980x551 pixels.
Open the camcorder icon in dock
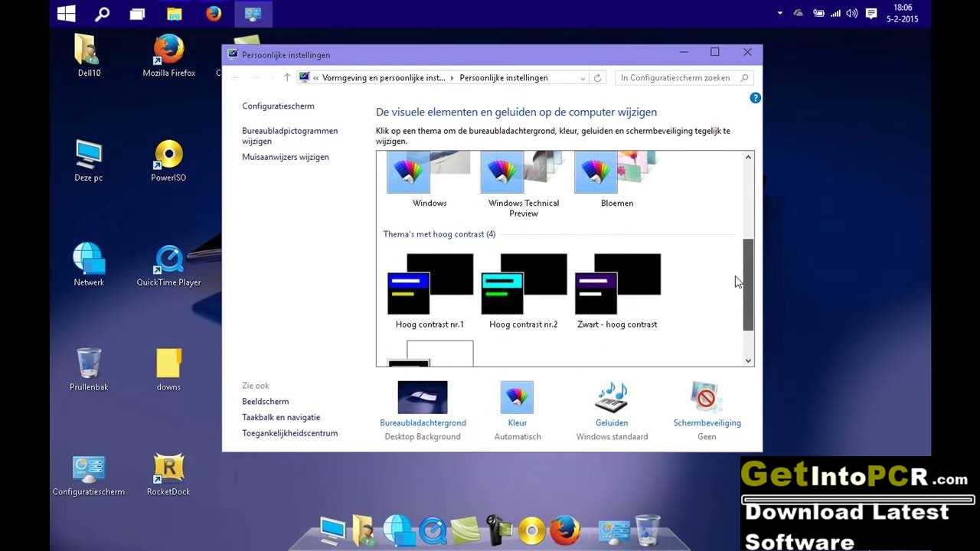[498, 530]
